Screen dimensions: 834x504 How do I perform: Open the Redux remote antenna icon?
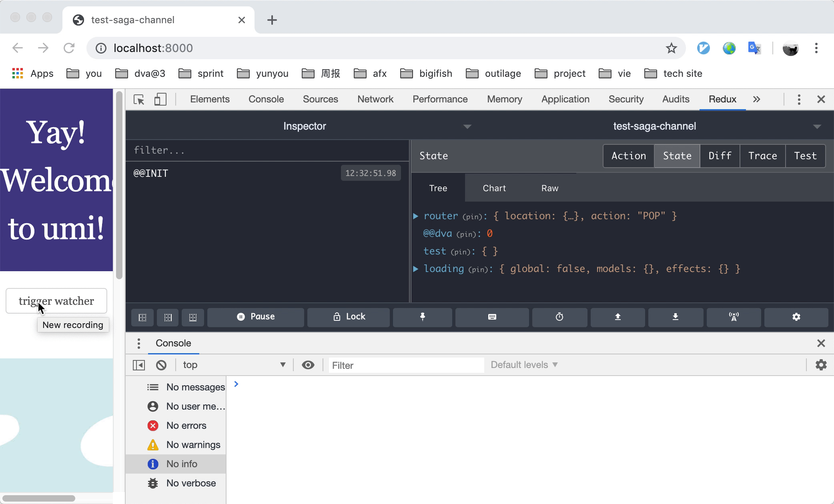tap(734, 317)
